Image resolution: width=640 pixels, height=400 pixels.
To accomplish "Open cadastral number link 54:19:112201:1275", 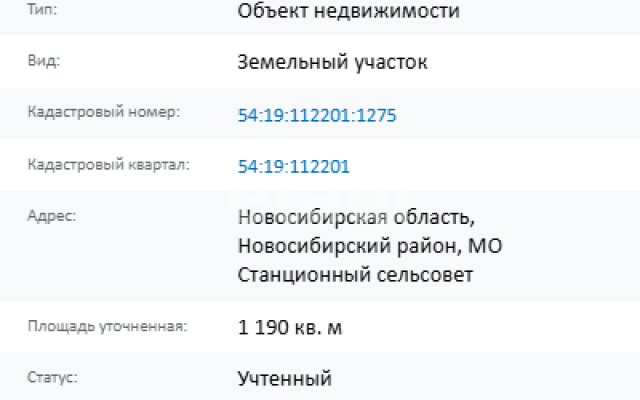I will [317, 116].
